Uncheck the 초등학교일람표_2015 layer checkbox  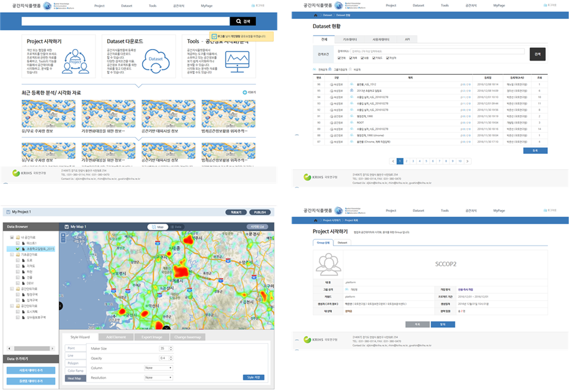tap(17, 249)
